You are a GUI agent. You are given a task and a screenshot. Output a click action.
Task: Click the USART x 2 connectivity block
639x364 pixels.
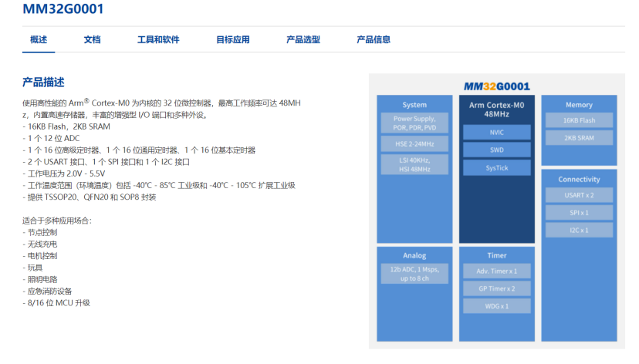(x=579, y=195)
